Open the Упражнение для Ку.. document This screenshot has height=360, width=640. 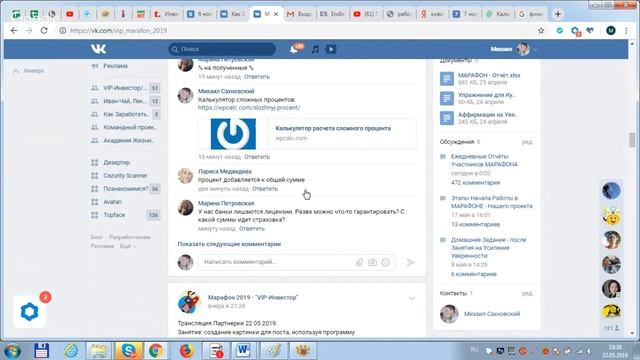point(486,95)
